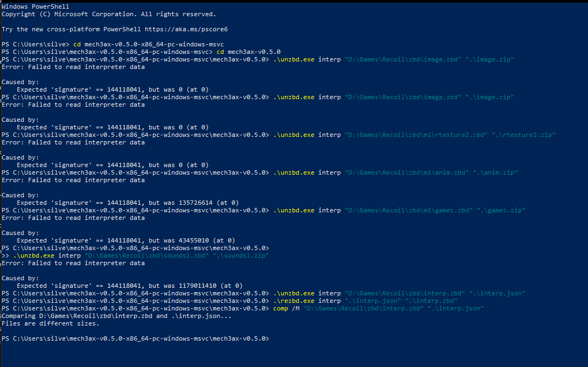
Task: Click the ".\soundsl.zip" output argument
Action: pos(241,255)
